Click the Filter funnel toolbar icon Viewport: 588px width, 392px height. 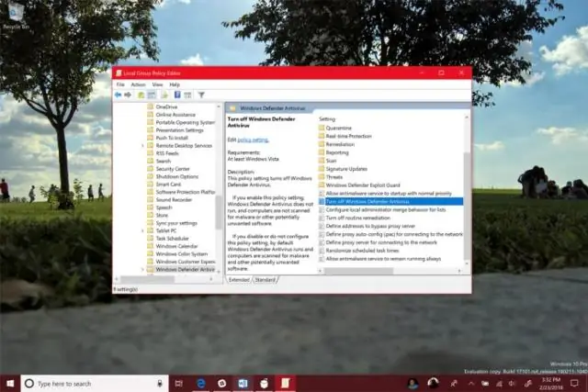201,95
